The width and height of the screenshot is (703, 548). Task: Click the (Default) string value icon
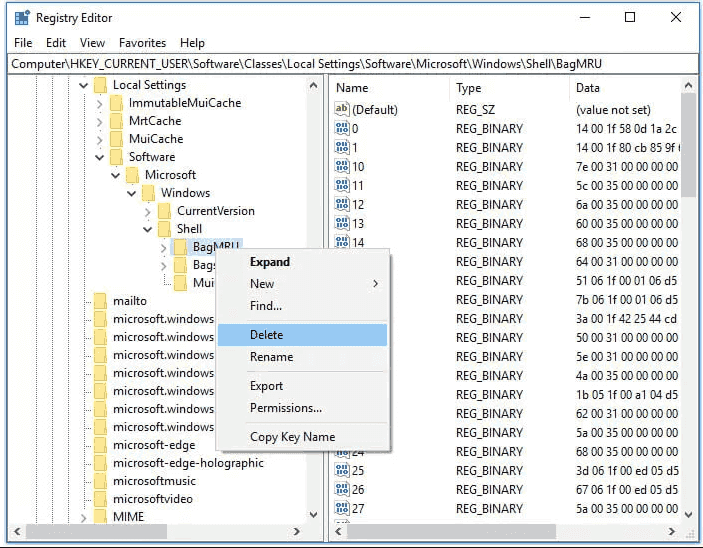pos(342,109)
